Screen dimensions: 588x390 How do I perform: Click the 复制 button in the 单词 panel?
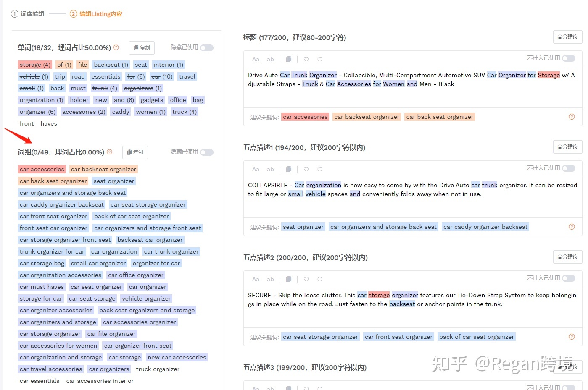pyautogui.click(x=142, y=47)
